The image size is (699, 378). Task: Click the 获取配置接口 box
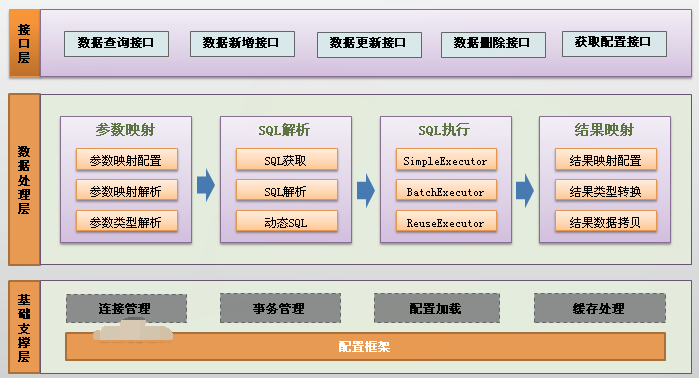614,44
